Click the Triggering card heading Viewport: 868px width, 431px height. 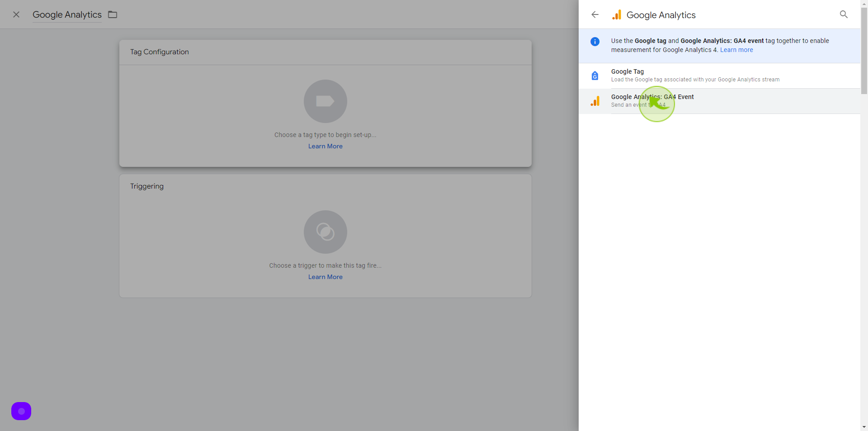click(x=147, y=186)
